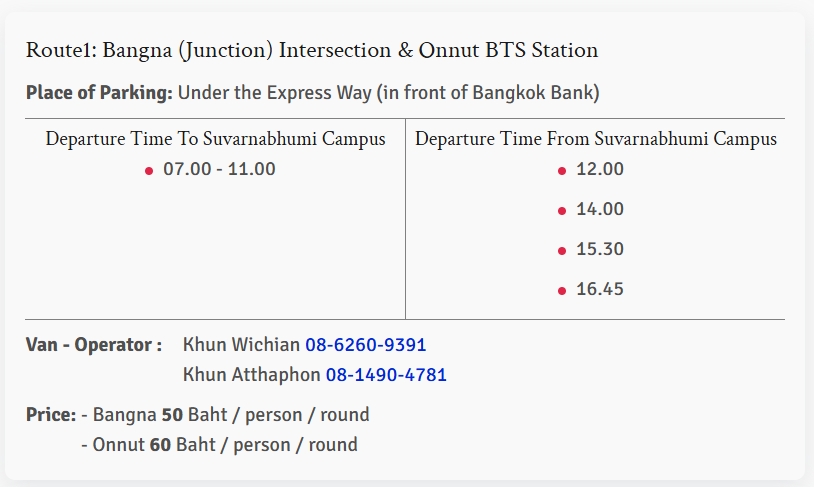
Task: Click the red bullet next to 15.30
Action: (x=562, y=251)
